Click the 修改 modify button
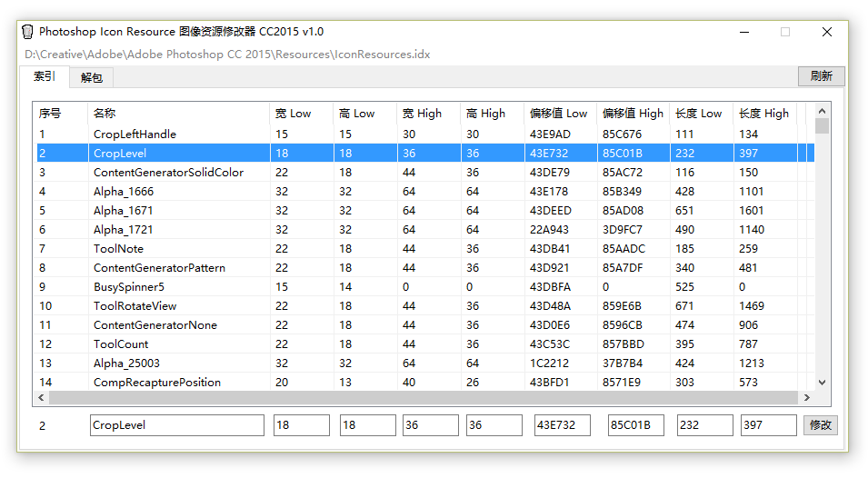868x478 pixels. [821, 425]
